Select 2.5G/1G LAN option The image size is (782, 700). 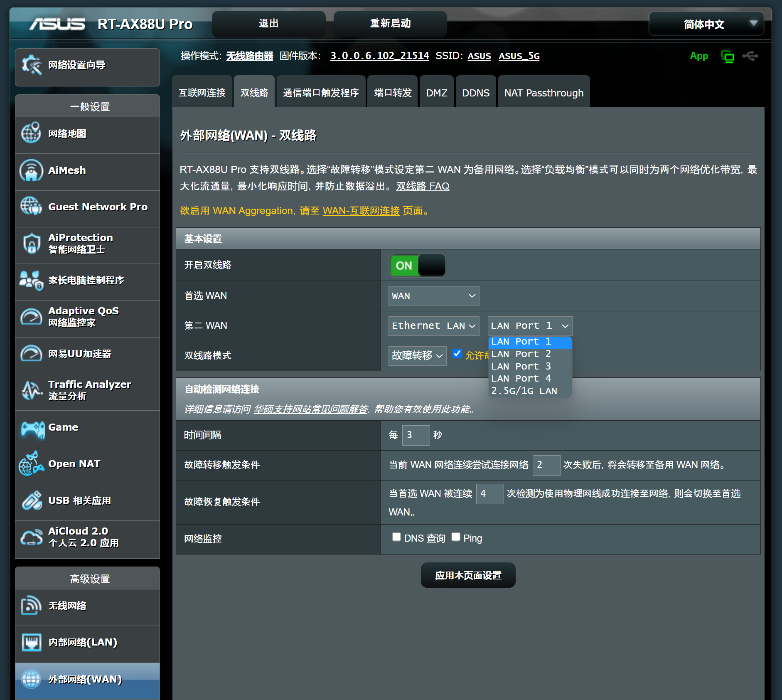(x=530, y=391)
